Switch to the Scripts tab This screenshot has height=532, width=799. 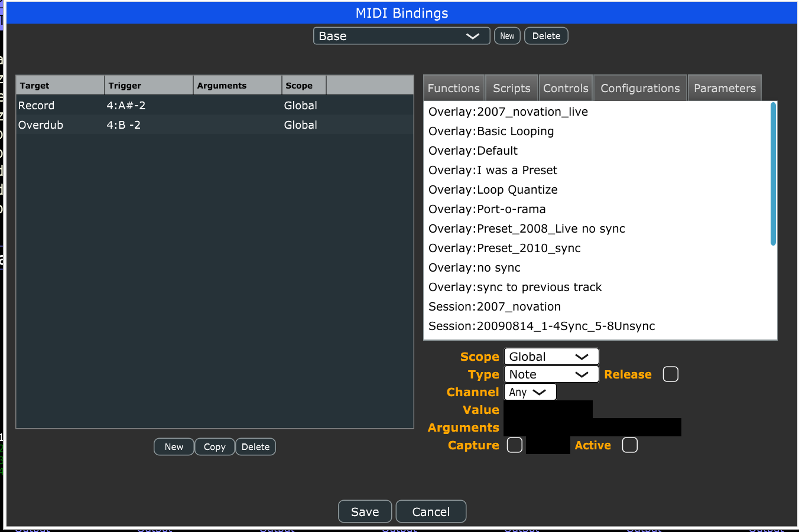point(511,87)
